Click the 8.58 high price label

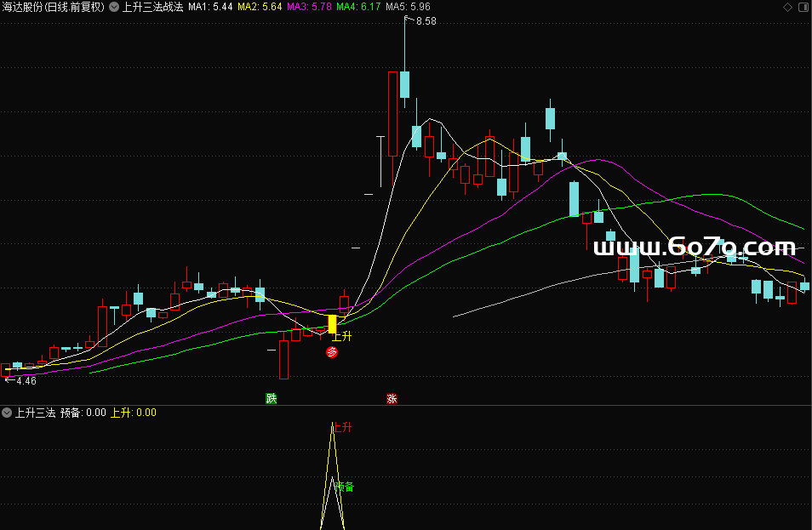[x=426, y=21]
